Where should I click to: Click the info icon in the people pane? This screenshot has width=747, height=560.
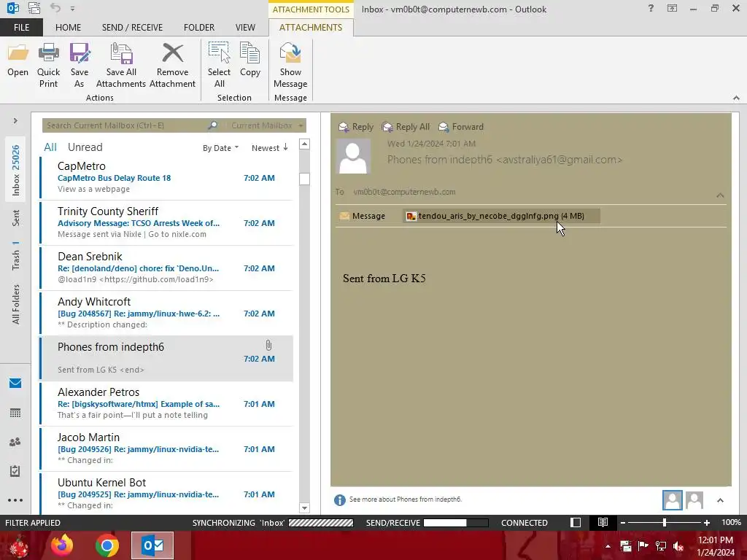click(x=340, y=500)
